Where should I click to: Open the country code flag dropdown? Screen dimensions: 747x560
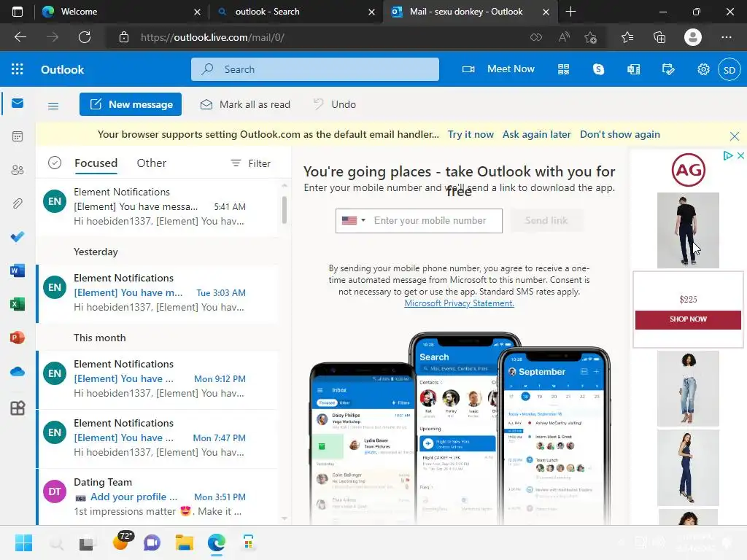354,220
